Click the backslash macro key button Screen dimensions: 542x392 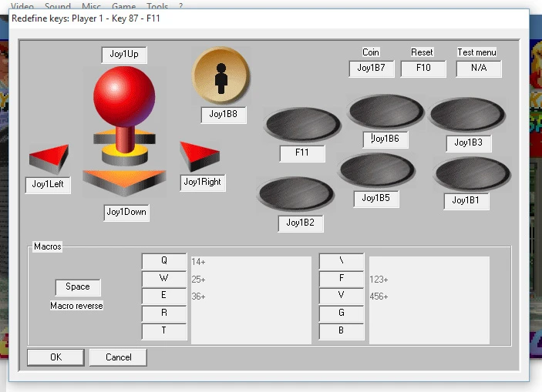[x=342, y=261]
